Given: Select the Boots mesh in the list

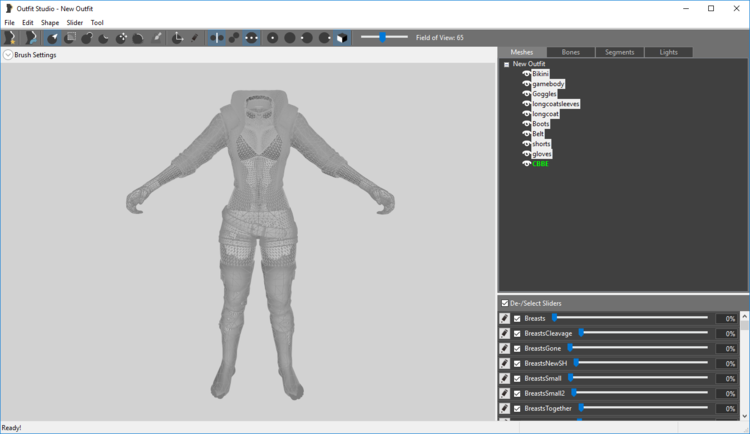Looking at the screenshot, I should pyautogui.click(x=540, y=124).
